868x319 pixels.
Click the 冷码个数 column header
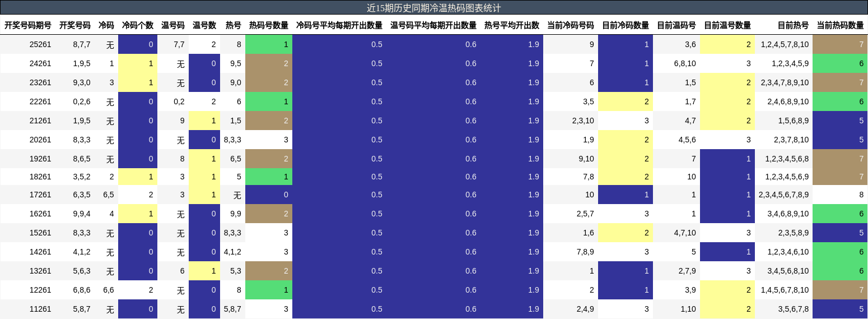tap(138, 25)
